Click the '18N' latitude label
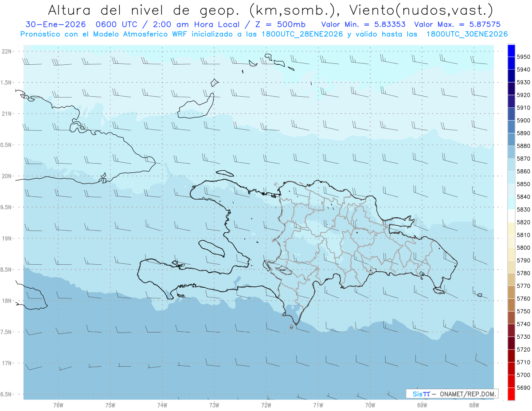 [x=7, y=301]
